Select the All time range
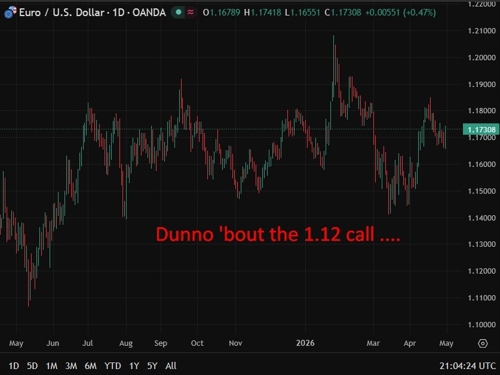Screen dimensions: 500x375 pos(171,366)
